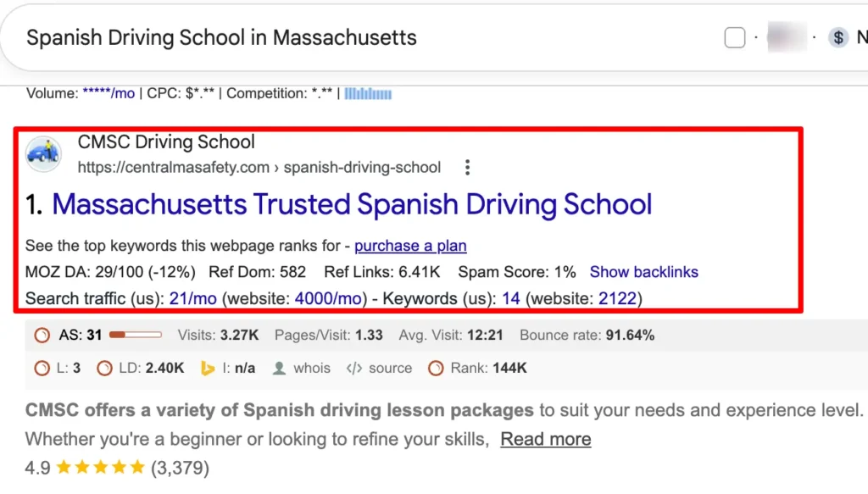Viewport: 868px width, 494px height.
Task: Open the three-dot menu beside the result URL
Action: tap(468, 168)
